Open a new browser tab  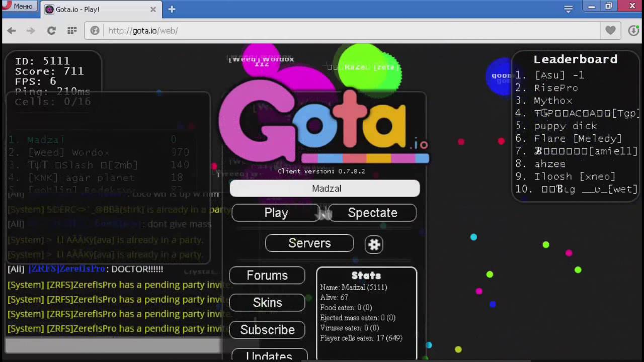(172, 9)
